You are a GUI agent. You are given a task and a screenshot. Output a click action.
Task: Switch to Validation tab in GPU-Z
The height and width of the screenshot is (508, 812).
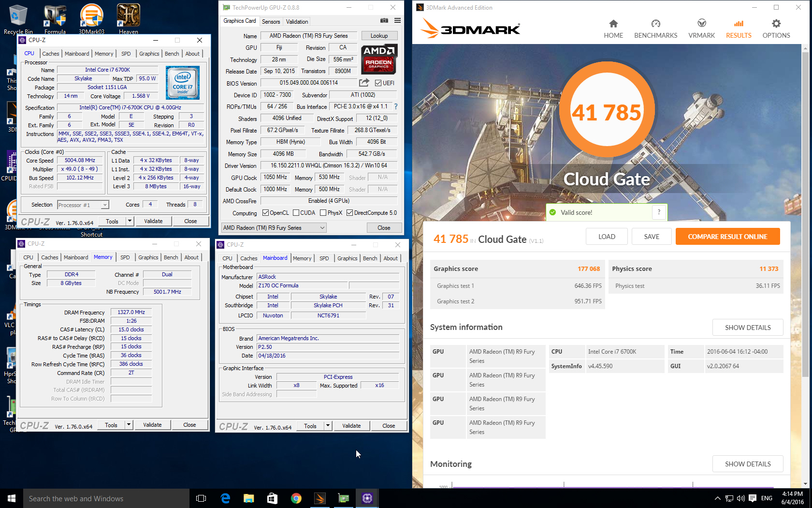coord(297,22)
